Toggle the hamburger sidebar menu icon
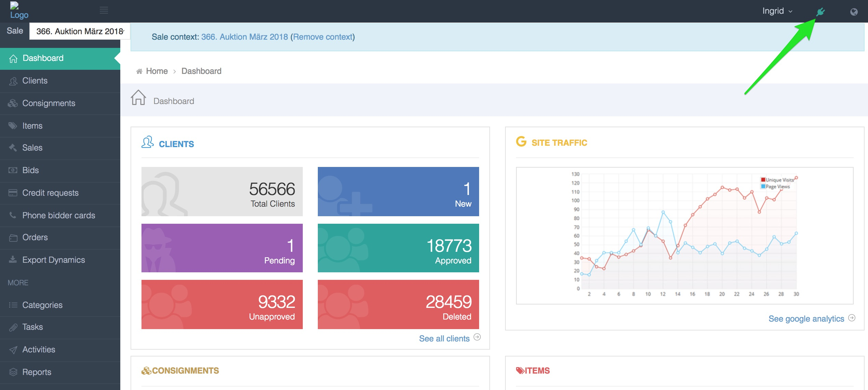Screen dimensions: 868x390 click(104, 10)
